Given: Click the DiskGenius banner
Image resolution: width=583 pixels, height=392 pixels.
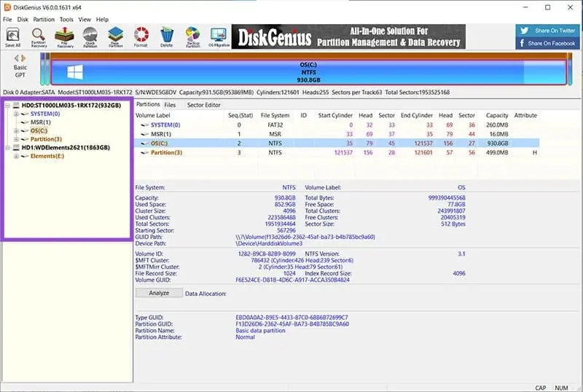Looking at the screenshot, I should coord(348,37).
